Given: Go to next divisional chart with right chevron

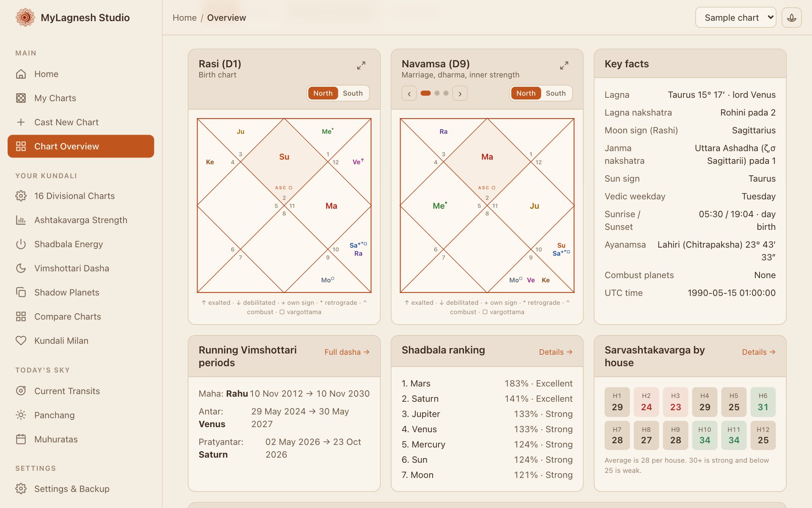Looking at the screenshot, I should [460, 93].
